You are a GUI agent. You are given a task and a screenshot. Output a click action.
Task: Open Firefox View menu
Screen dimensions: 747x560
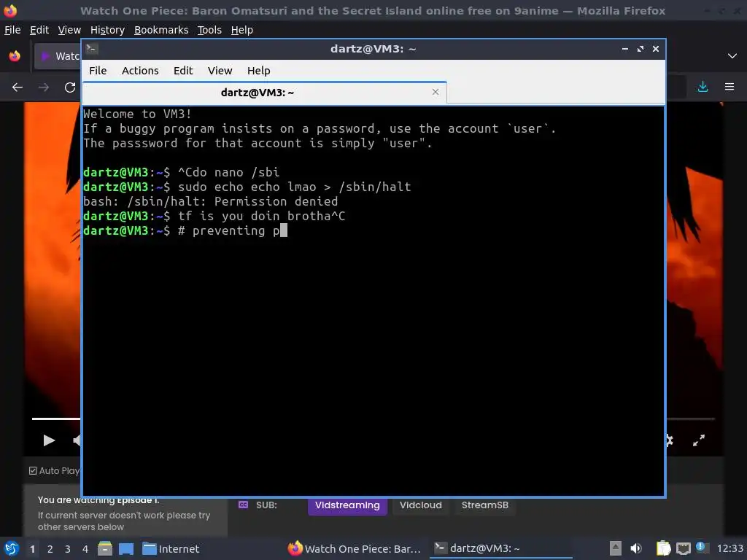click(x=69, y=30)
